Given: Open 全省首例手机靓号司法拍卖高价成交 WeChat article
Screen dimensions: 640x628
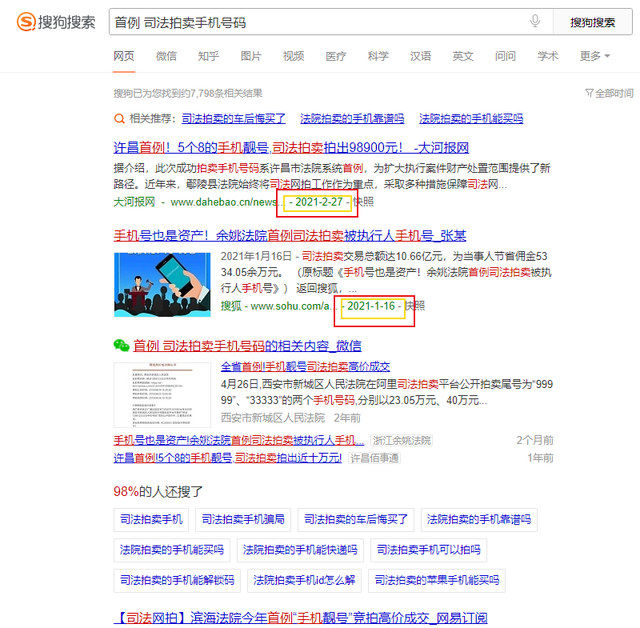Looking at the screenshot, I should (x=306, y=366).
